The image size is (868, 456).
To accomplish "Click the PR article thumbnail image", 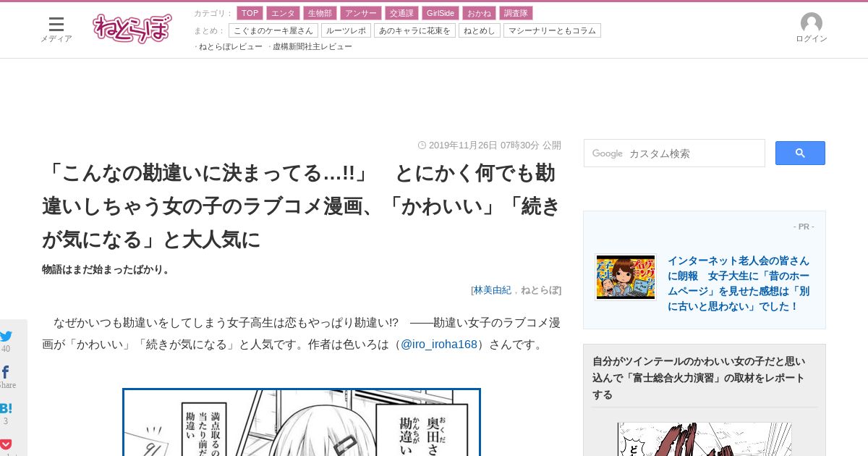I will click(626, 276).
